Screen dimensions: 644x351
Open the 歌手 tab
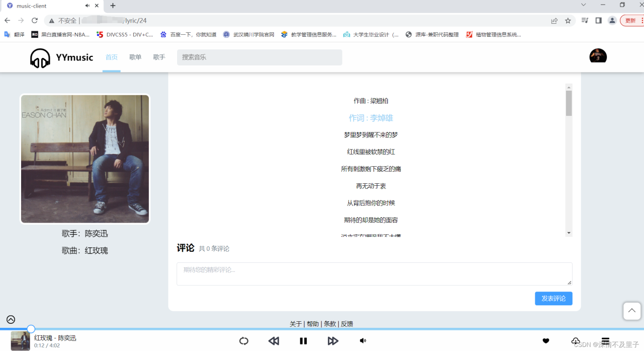[x=159, y=57]
